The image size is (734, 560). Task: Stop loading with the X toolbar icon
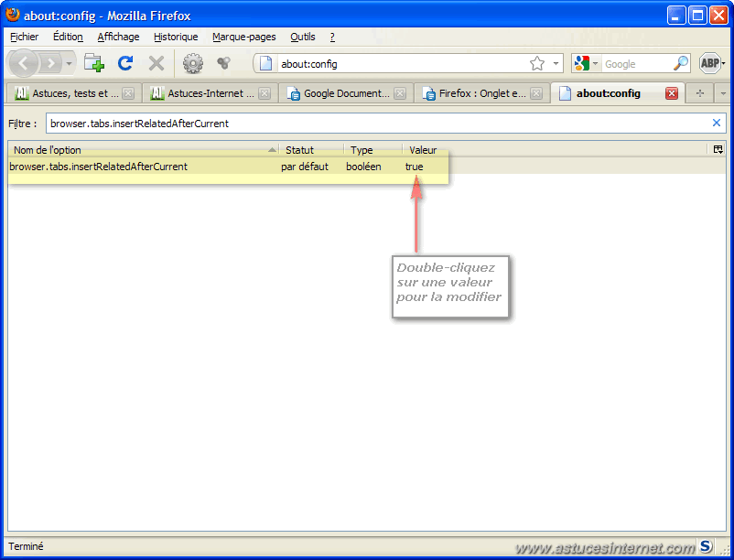tap(157, 63)
